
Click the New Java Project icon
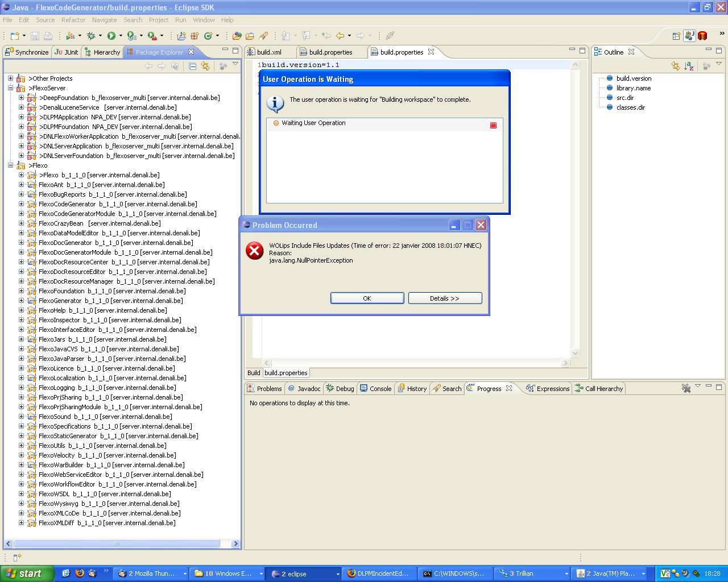click(181, 36)
